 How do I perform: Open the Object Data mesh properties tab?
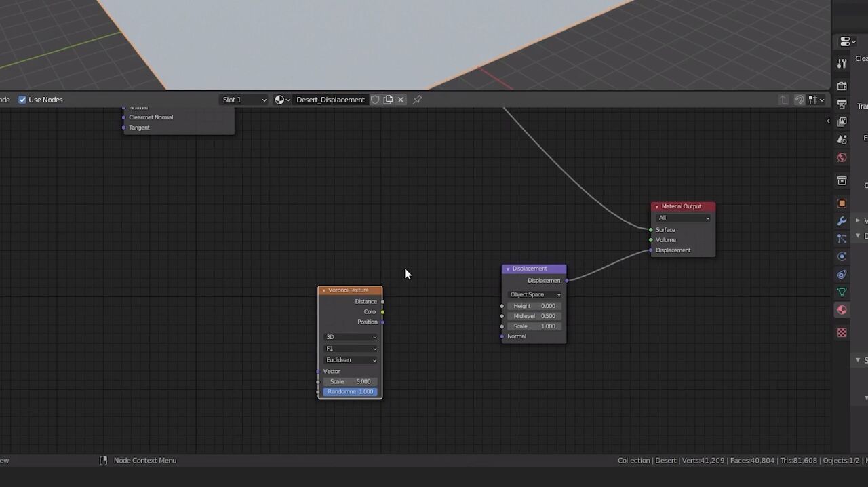click(x=842, y=292)
